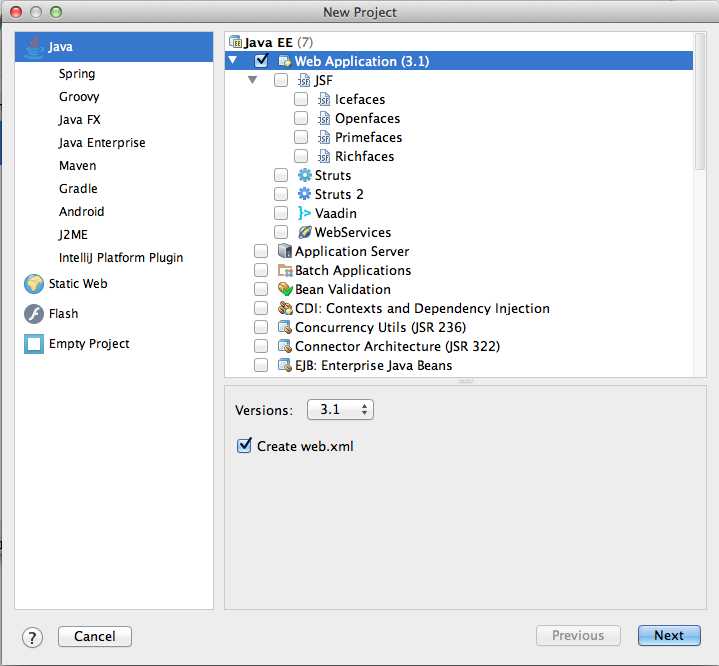Image resolution: width=719 pixels, height=666 pixels.
Task: Click the Next button
Action: pyautogui.click(x=669, y=635)
